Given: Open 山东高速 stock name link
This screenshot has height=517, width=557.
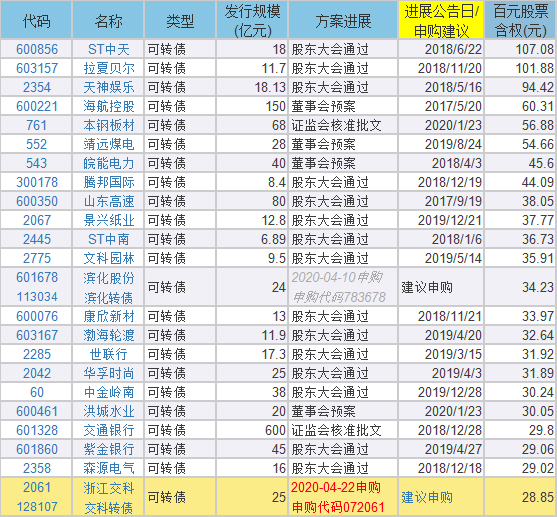Looking at the screenshot, I should [x=109, y=201].
